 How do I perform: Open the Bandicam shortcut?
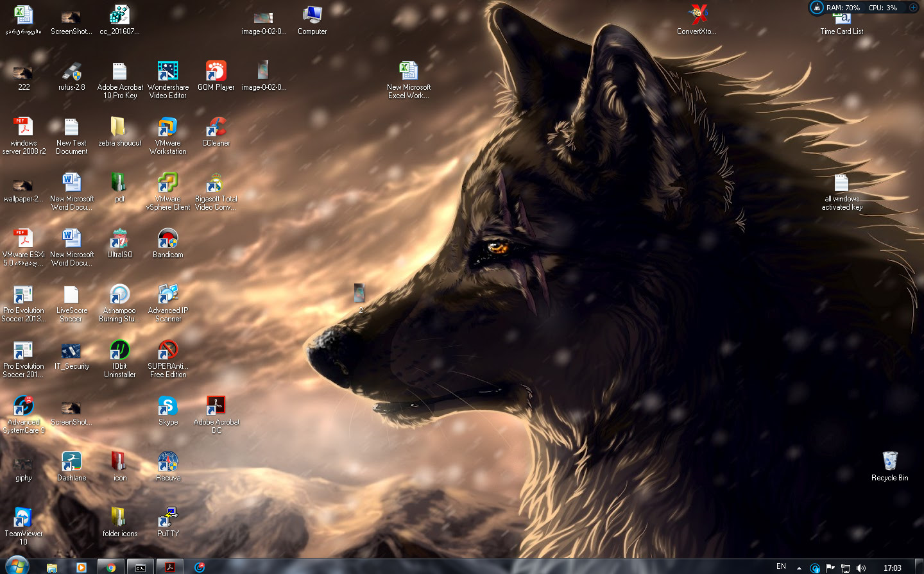point(168,239)
